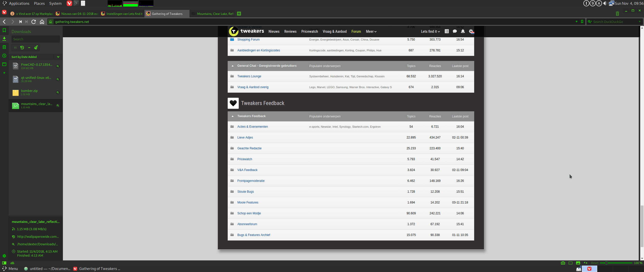Click the page actions code icon
Viewport: 644px width, 272px height.
(586, 263)
